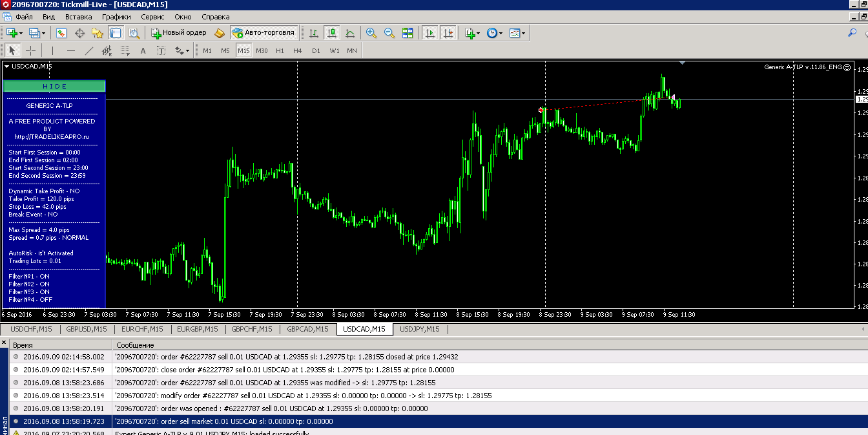
Task: Switch timeframe to M5
Action: [x=225, y=50]
